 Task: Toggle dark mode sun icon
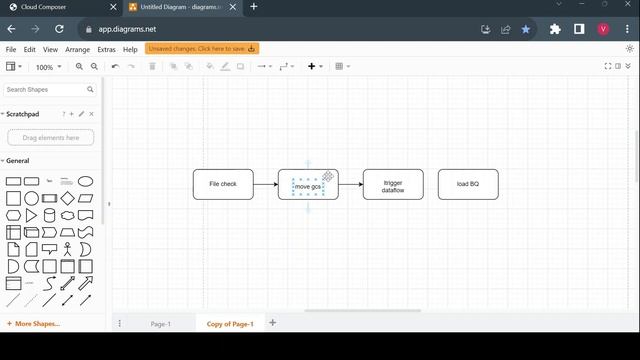coord(629,49)
